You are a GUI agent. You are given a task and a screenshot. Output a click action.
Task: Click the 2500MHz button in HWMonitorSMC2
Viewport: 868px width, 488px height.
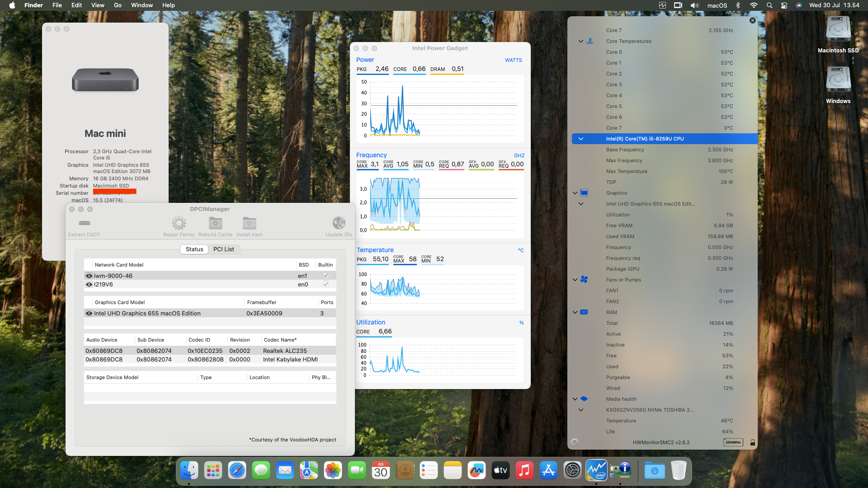tap(733, 442)
